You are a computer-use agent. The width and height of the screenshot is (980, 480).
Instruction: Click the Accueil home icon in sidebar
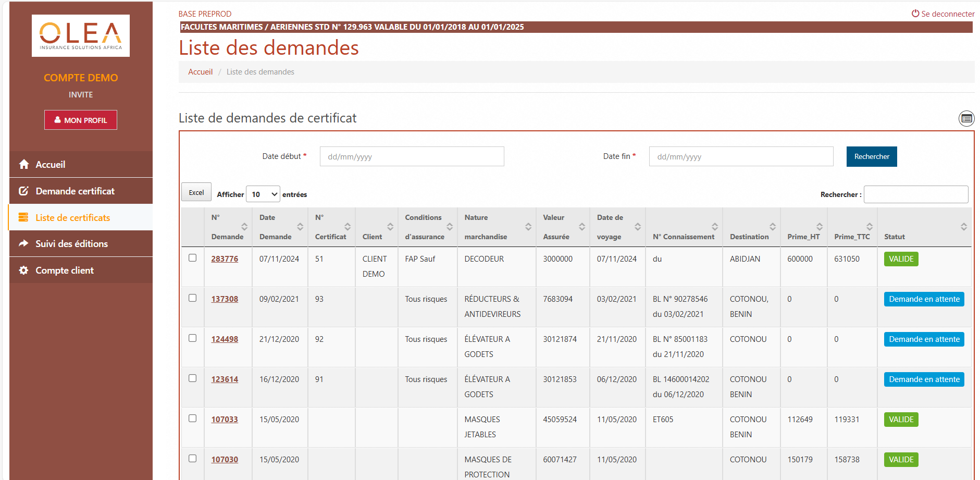pos(24,165)
